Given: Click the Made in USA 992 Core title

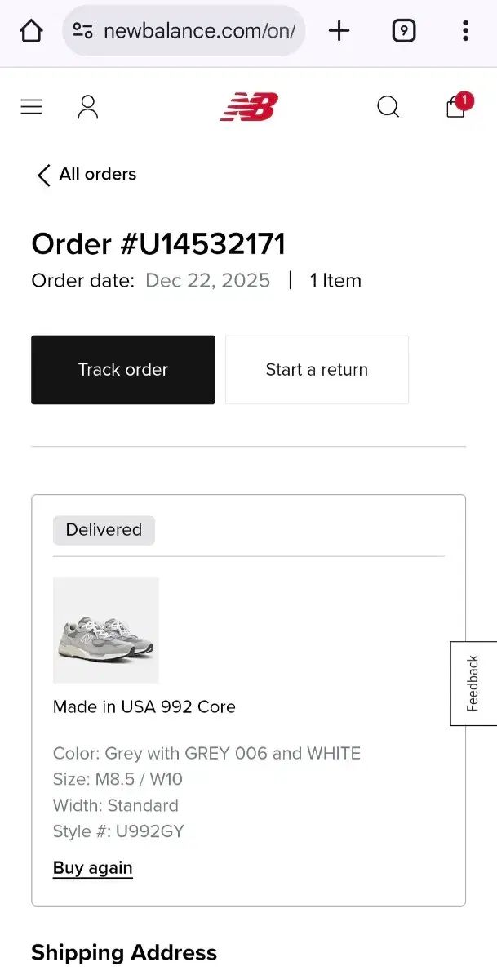Looking at the screenshot, I should (x=144, y=707).
